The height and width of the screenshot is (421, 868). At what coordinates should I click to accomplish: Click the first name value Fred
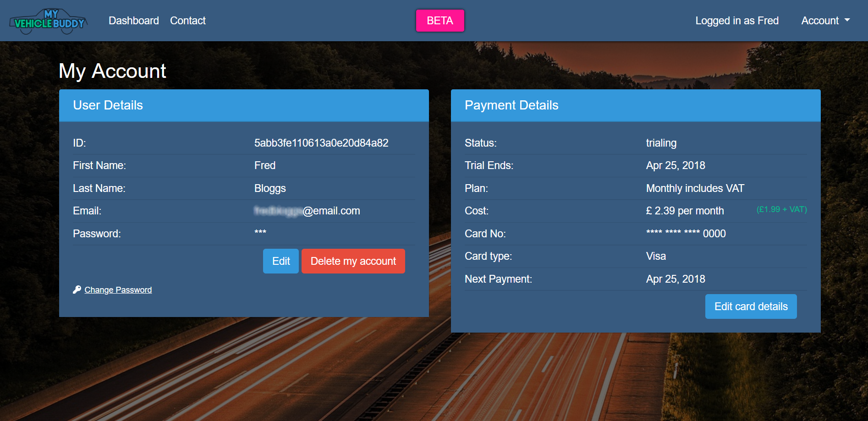[x=265, y=165]
